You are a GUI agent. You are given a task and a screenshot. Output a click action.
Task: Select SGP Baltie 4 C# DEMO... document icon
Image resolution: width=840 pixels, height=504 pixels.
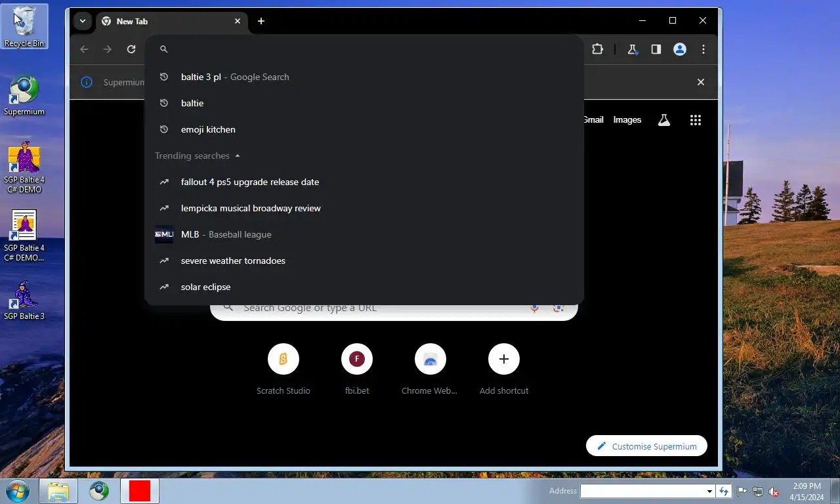point(24,236)
